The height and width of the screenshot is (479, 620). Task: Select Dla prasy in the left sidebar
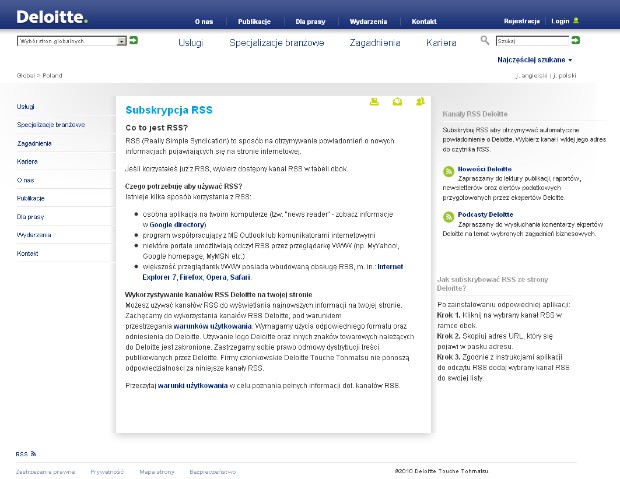pos(30,217)
